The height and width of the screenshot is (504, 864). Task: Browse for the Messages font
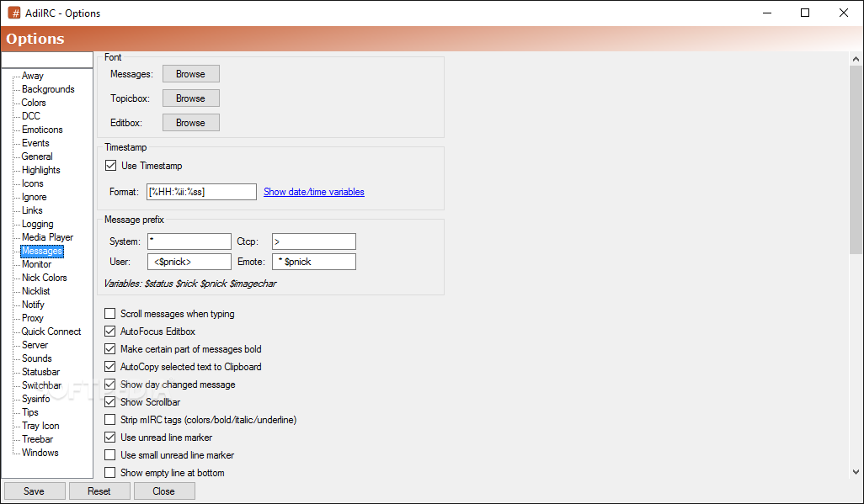190,74
